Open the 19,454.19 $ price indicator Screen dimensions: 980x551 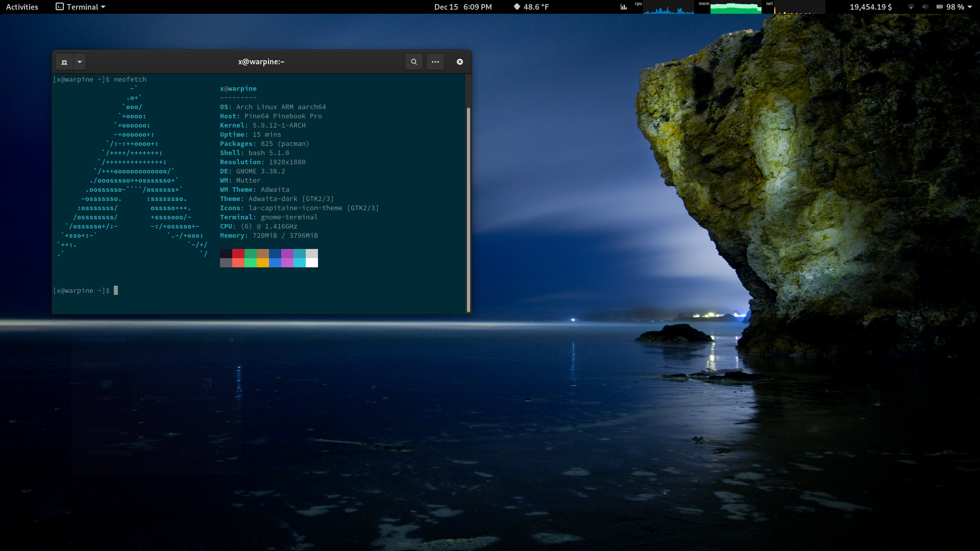pyautogui.click(x=871, y=7)
